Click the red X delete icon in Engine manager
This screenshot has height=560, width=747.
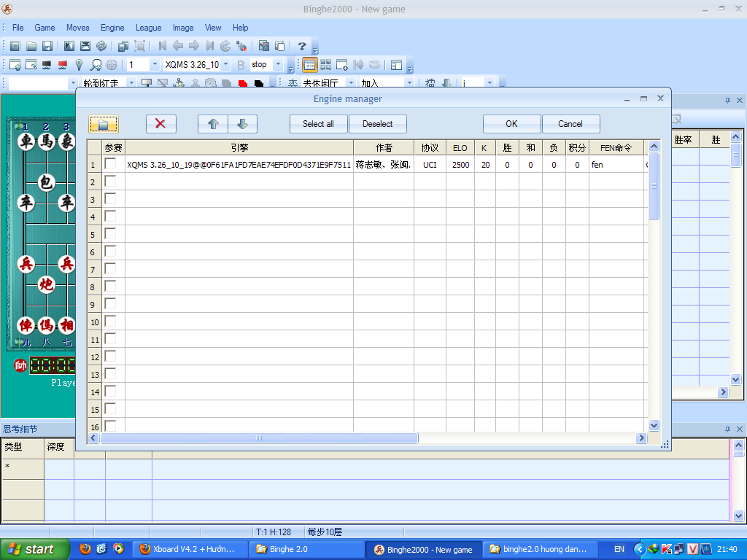pyautogui.click(x=160, y=124)
